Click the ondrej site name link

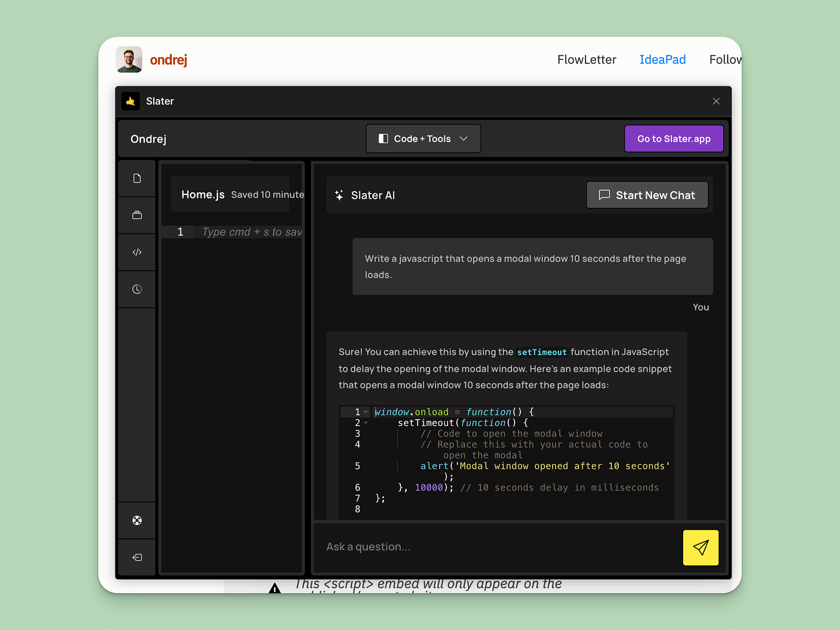click(x=168, y=60)
